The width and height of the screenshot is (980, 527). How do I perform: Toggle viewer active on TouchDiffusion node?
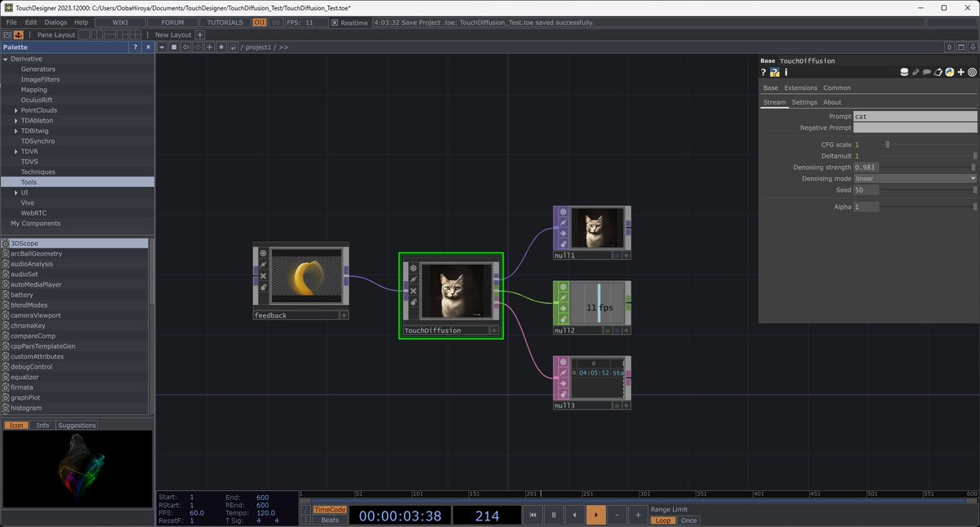tap(413, 268)
